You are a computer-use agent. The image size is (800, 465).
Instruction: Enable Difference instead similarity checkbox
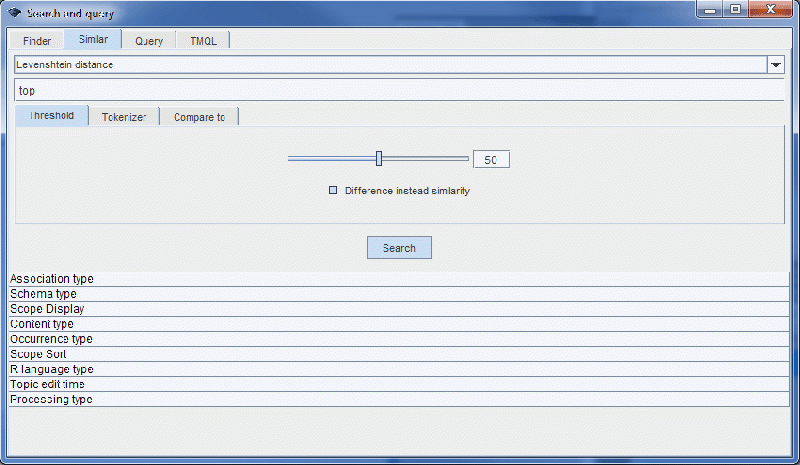tap(333, 190)
